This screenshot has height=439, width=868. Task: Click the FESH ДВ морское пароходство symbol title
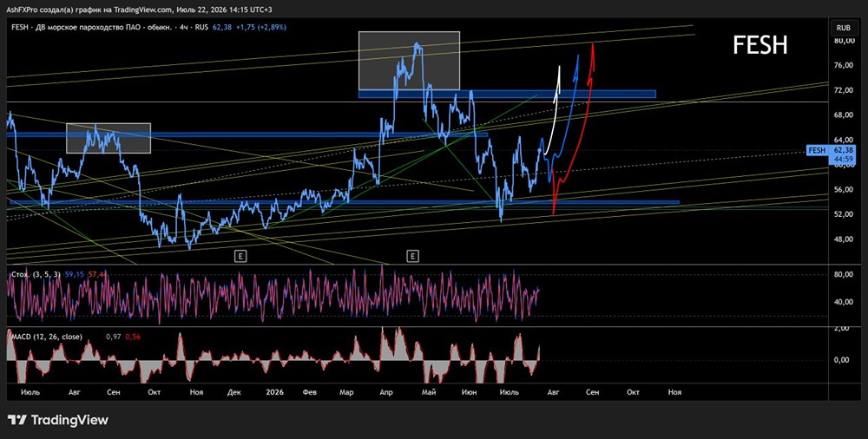coord(109,27)
